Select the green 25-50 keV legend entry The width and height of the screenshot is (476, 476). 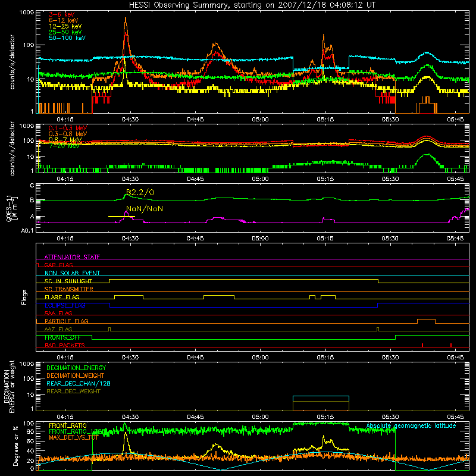(65, 32)
